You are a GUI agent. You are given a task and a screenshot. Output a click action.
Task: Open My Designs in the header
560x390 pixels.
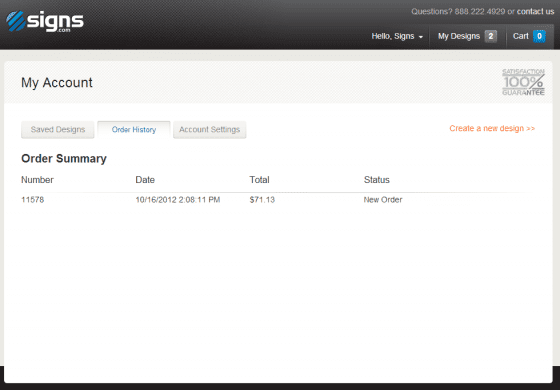pos(459,36)
